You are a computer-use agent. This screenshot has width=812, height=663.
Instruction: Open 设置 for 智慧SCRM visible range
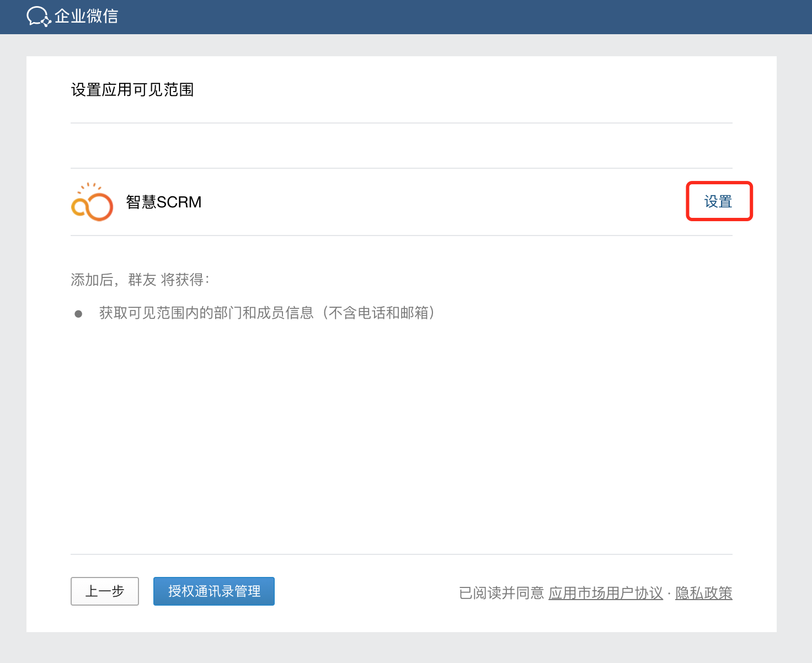pos(718,201)
